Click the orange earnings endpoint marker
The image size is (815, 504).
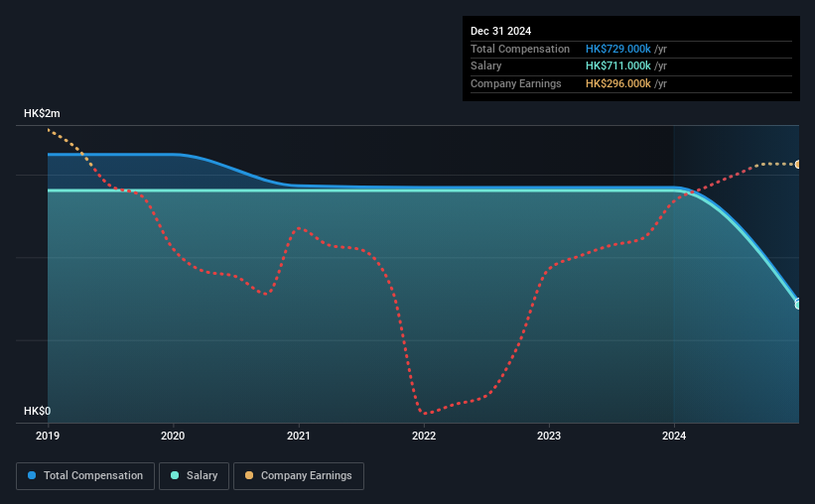pyautogui.click(x=798, y=165)
